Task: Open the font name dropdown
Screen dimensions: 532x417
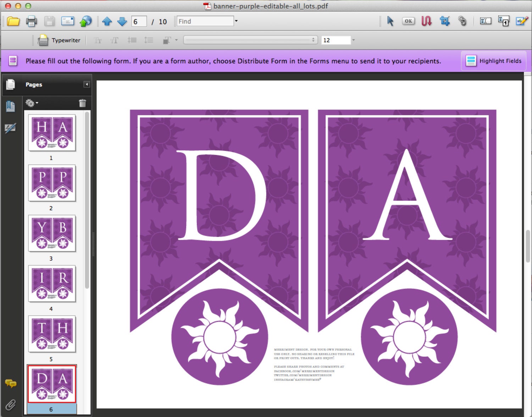Action: click(x=250, y=40)
